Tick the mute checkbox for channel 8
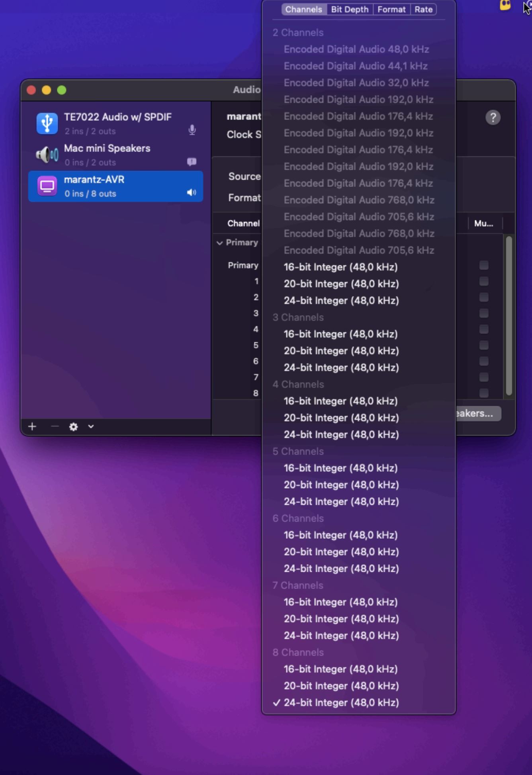Screen dimensions: 532x775 pos(484,393)
